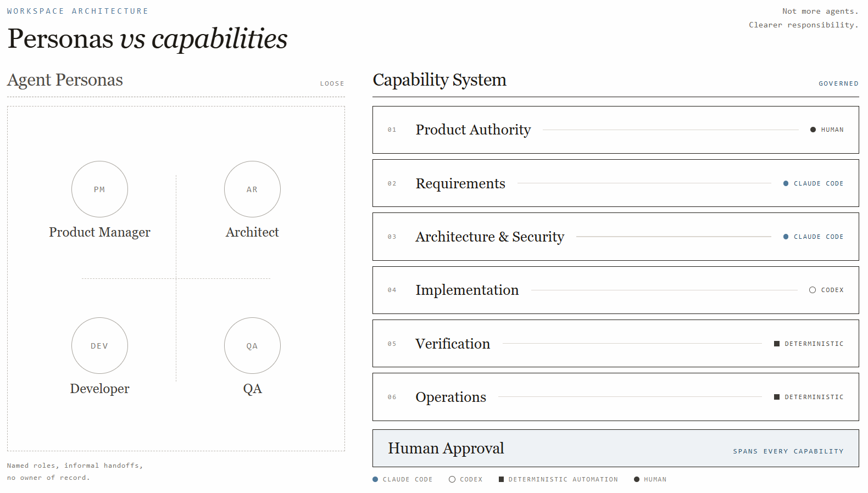Click the Codex legend hollow circle
868x493 pixels.
(x=452, y=479)
